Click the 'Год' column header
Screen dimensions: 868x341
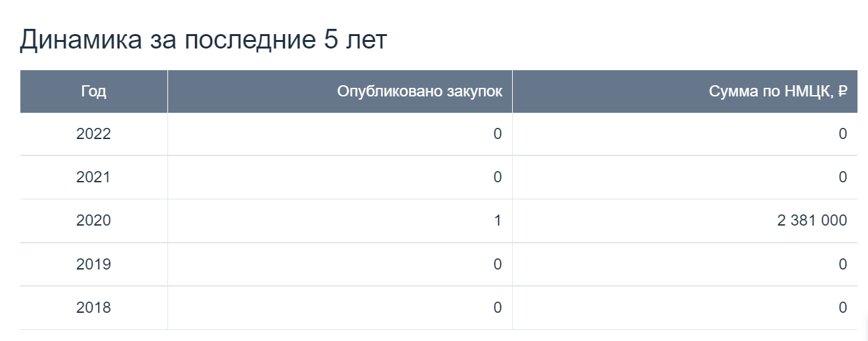[x=94, y=91]
